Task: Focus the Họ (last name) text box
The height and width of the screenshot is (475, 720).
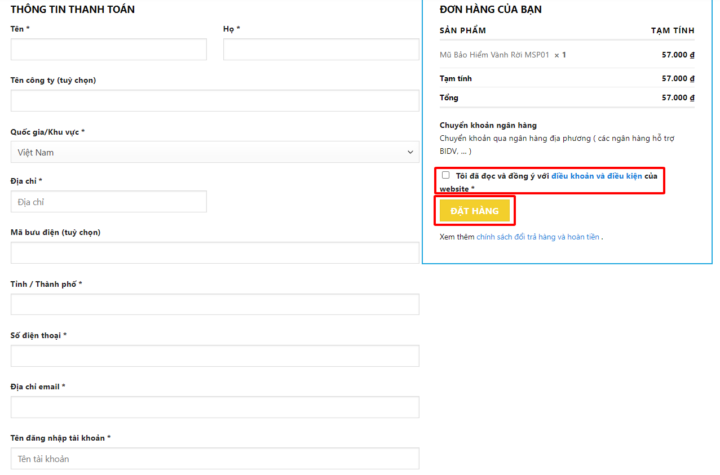Action: click(x=321, y=49)
